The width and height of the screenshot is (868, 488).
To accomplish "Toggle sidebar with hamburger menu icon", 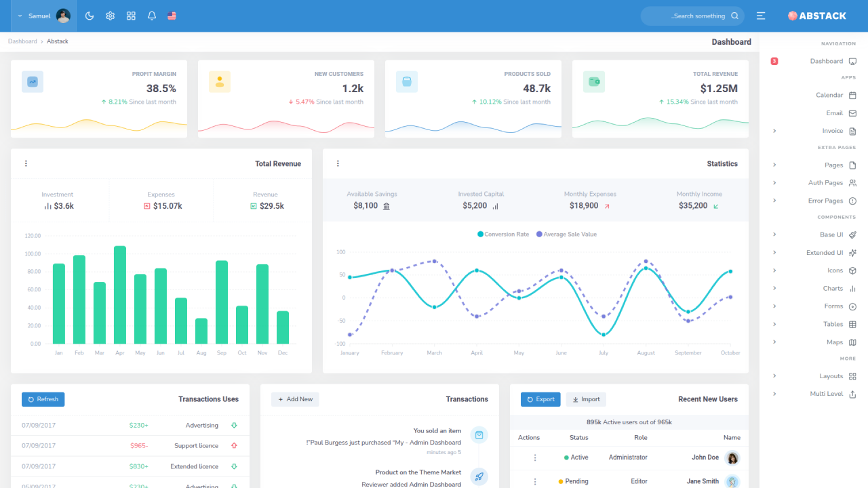I will (761, 16).
